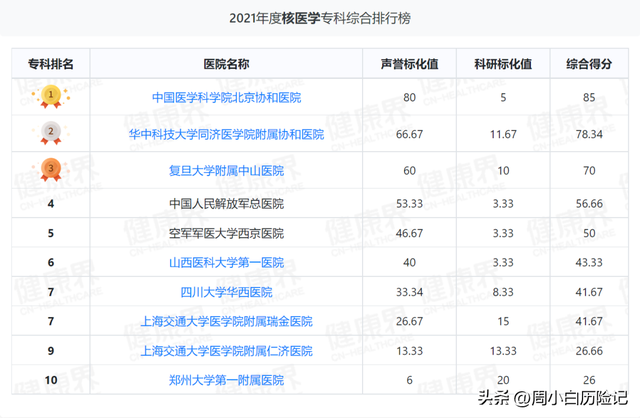Screen dimensions: 640x418
Task: Click reputation value 46.67
Action: pyautogui.click(x=409, y=233)
